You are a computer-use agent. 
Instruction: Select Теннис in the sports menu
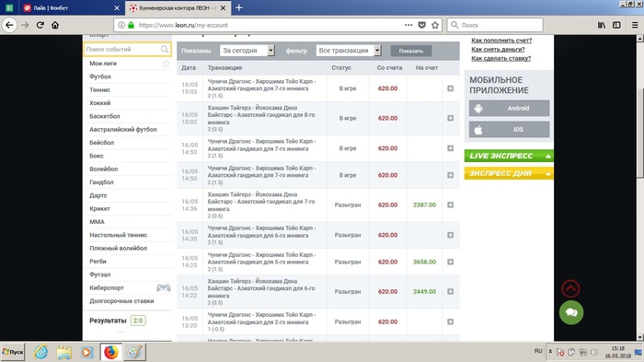coord(99,89)
